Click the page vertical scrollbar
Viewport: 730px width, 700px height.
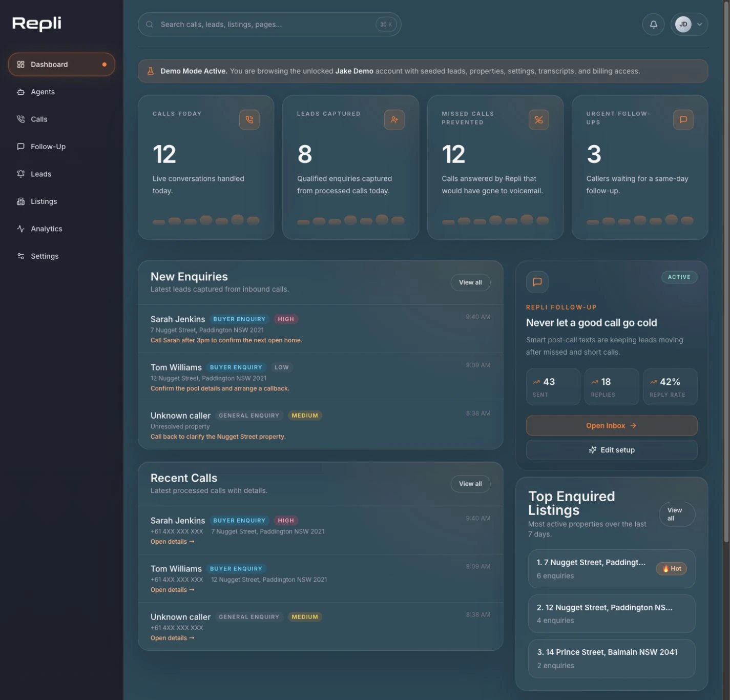tap(726, 272)
